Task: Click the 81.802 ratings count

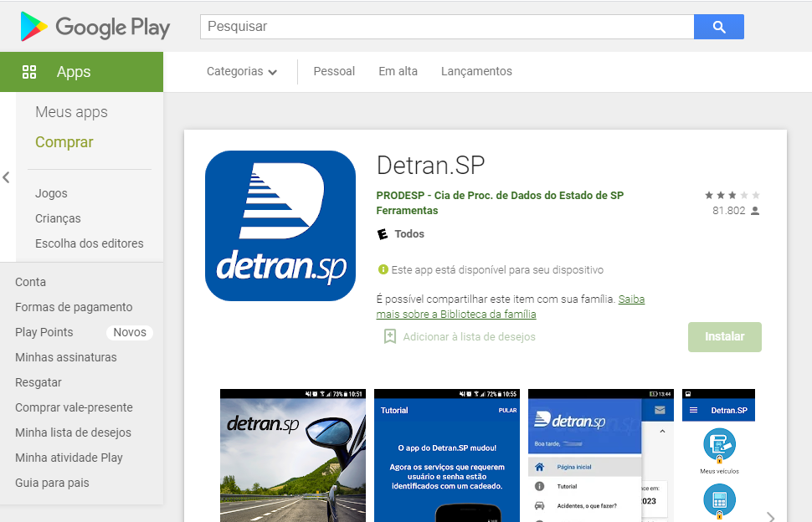Action: (728, 211)
